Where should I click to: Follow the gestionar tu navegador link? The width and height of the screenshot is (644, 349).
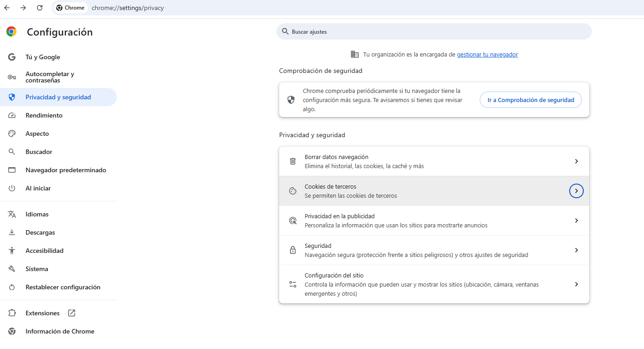tap(487, 54)
